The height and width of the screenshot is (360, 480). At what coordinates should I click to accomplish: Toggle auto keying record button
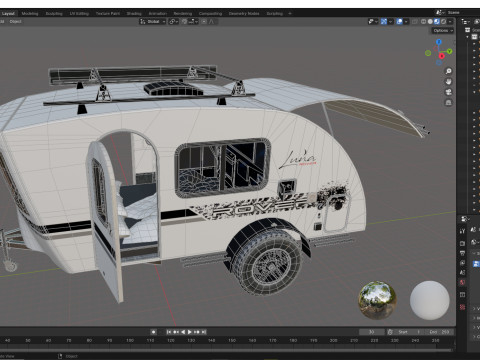click(x=153, y=332)
